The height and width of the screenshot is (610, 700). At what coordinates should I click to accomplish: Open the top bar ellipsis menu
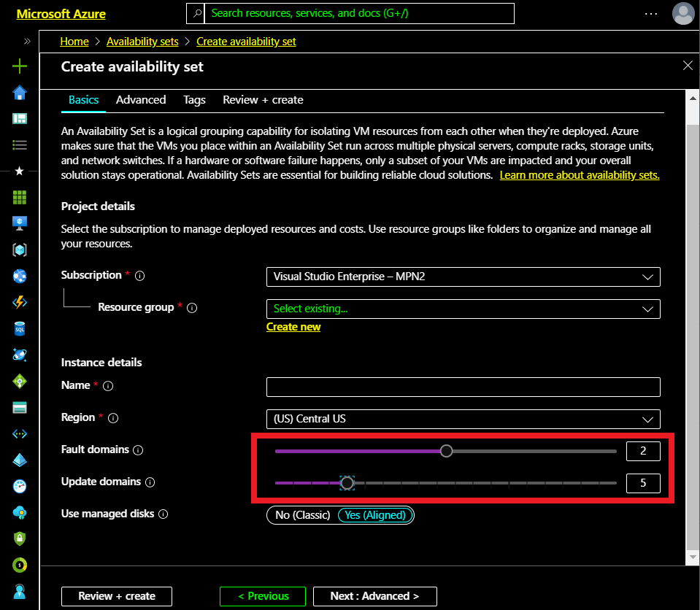(x=651, y=14)
